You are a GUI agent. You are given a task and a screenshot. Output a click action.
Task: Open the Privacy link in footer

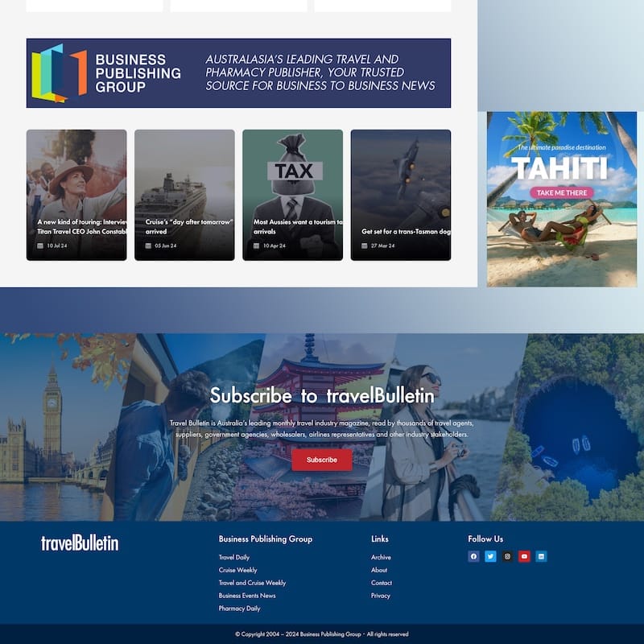[380, 596]
